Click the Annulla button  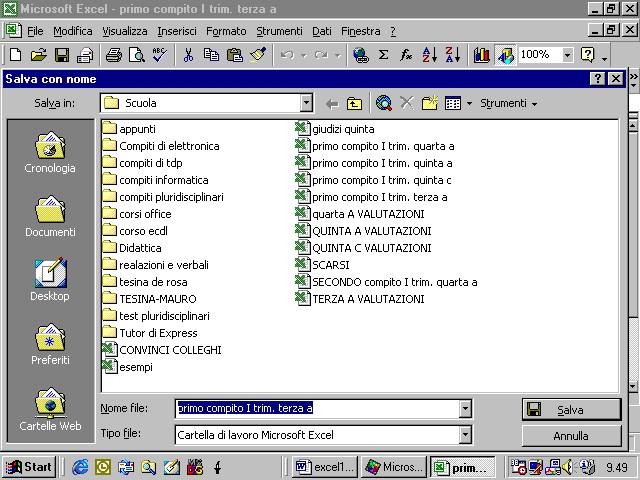pyautogui.click(x=571, y=436)
